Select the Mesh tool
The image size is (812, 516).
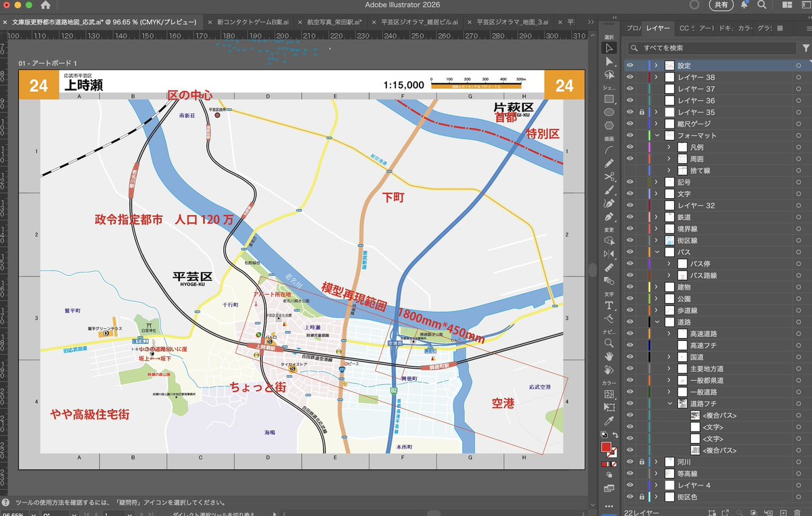(609, 394)
